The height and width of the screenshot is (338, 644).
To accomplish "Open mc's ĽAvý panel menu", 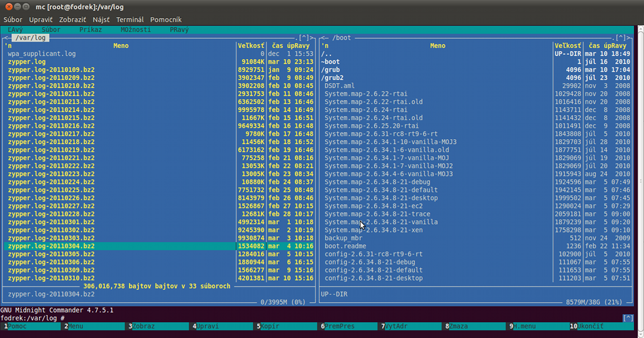I will pos(15,30).
